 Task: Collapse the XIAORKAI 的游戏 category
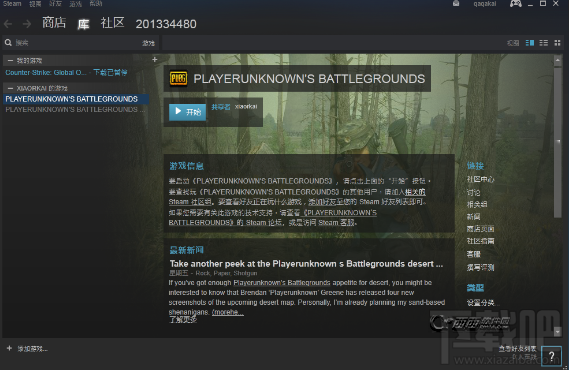pos(10,88)
